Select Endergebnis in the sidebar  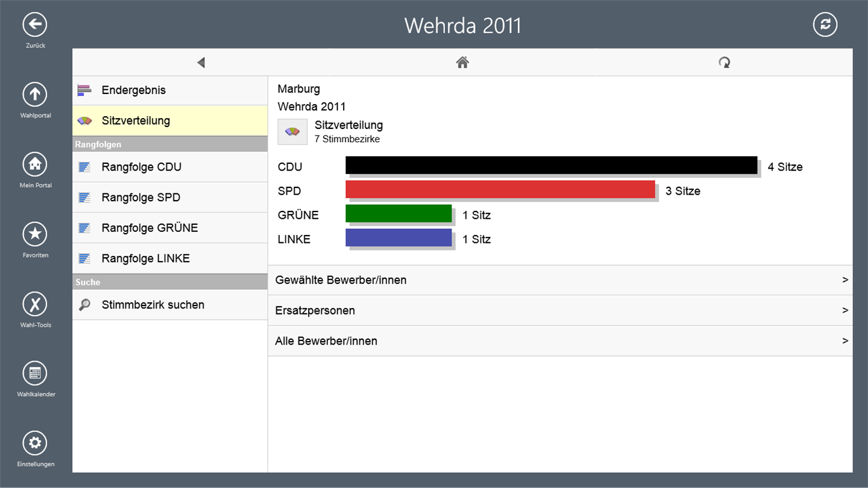[170, 90]
